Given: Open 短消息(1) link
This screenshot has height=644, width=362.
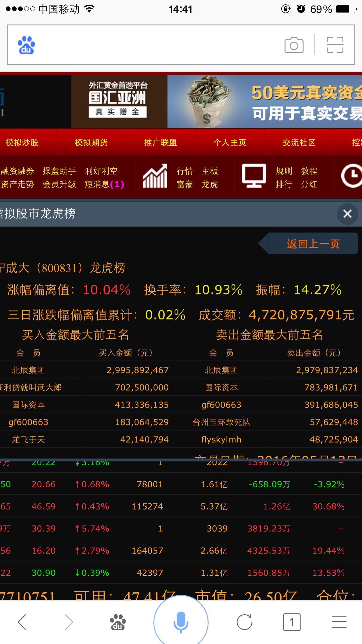Looking at the screenshot, I should [104, 184].
